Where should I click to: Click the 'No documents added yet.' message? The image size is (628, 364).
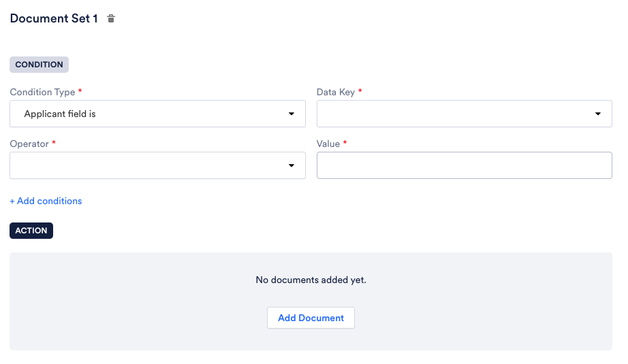pos(311,280)
